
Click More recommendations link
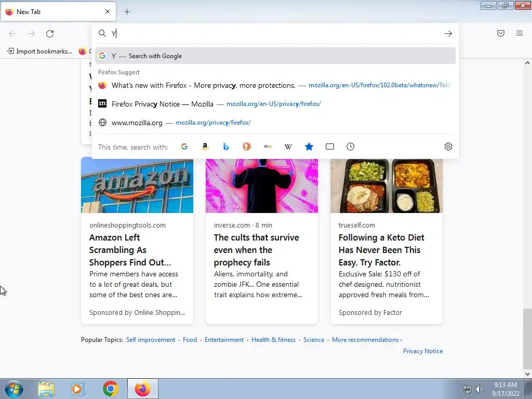(367, 340)
